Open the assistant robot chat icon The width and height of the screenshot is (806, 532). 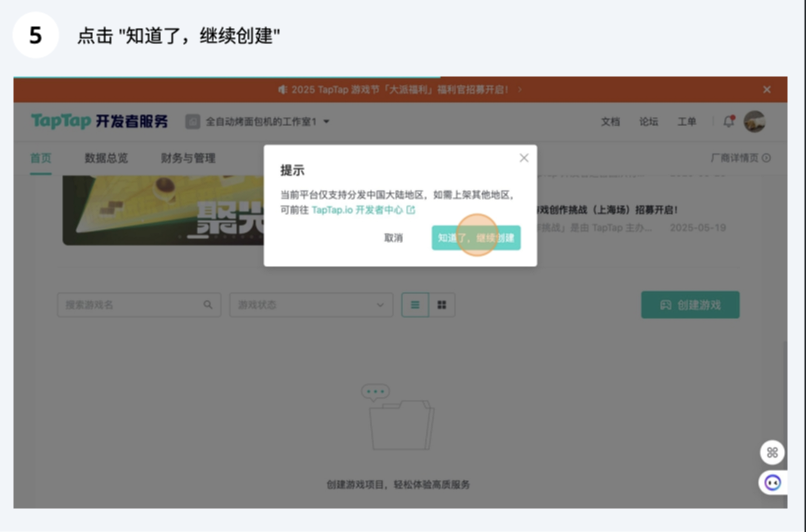coord(772,483)
